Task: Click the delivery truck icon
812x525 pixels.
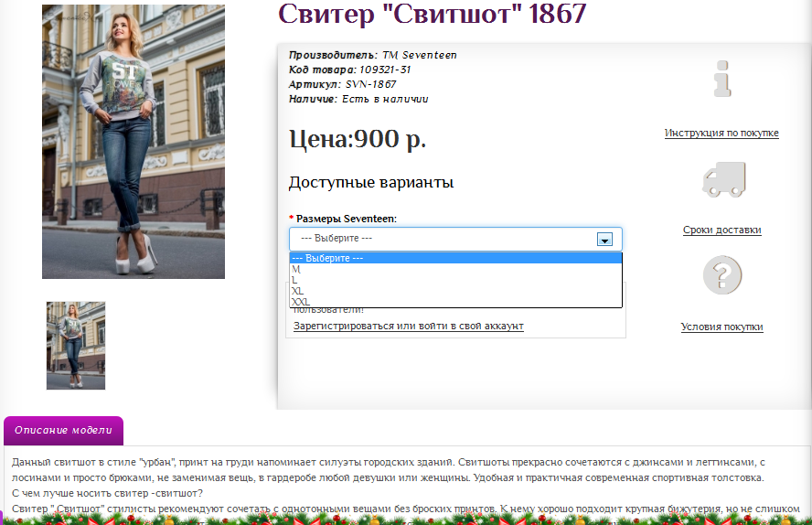Action: click(723, 179)
